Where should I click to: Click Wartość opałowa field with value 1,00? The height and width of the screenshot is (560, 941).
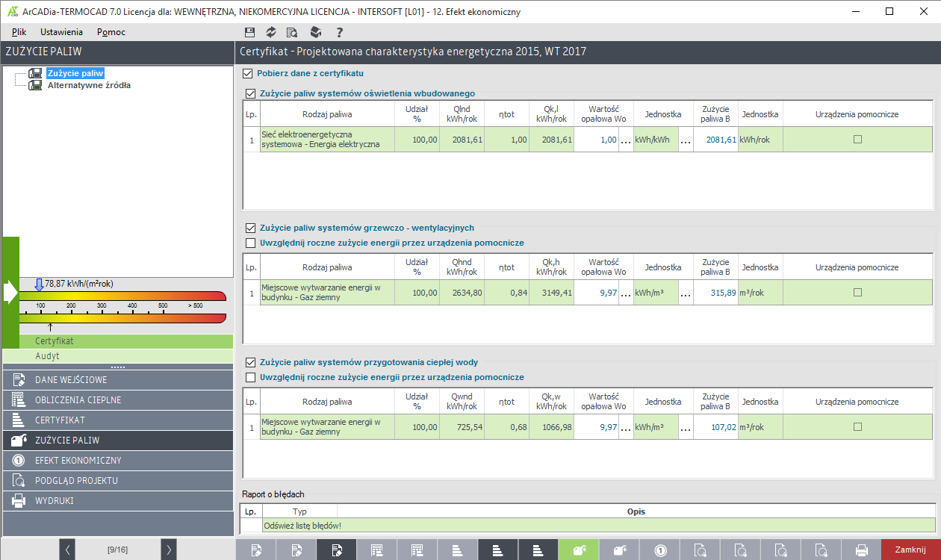(x=596, y=140)
